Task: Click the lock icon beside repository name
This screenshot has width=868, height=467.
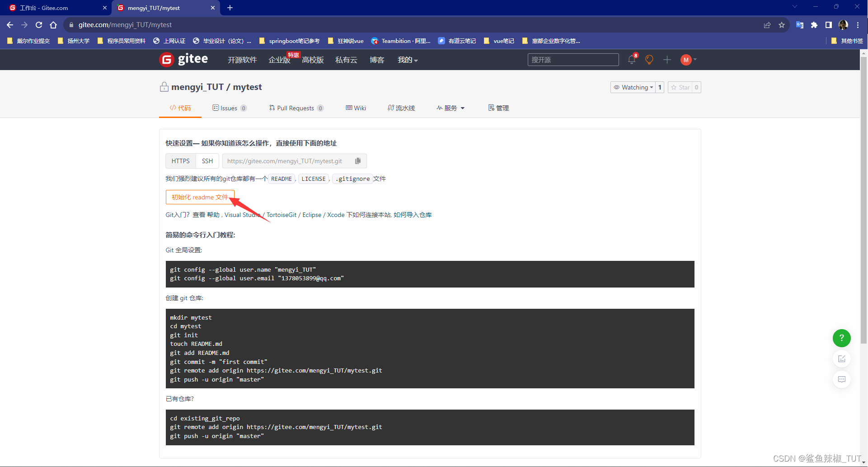Action: (164, 87)
